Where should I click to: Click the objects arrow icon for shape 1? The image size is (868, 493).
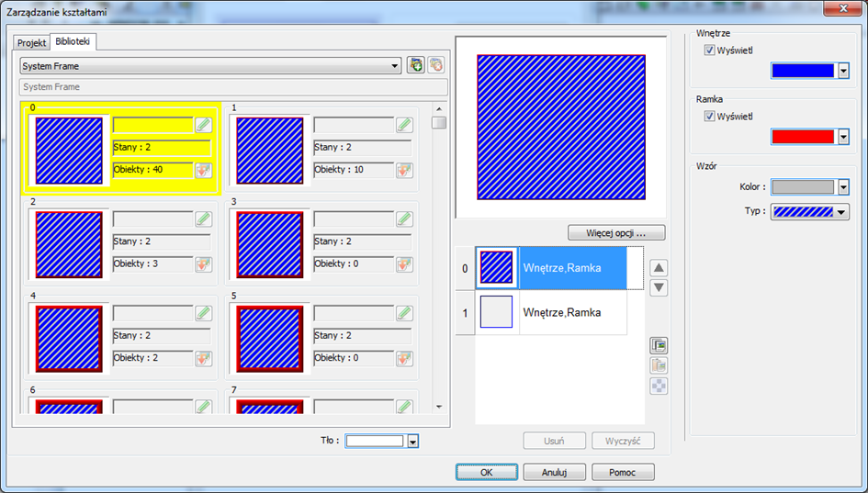pos(405,170)
